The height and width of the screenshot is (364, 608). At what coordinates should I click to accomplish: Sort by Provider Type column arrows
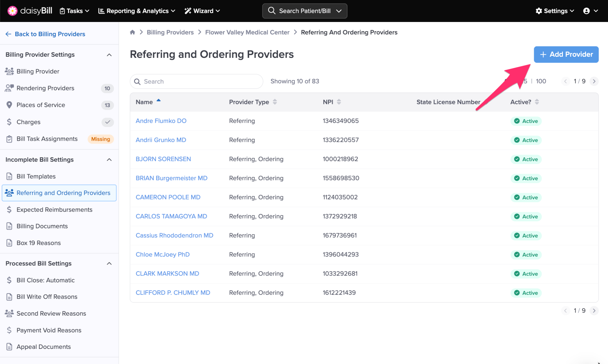pos(275,102)
